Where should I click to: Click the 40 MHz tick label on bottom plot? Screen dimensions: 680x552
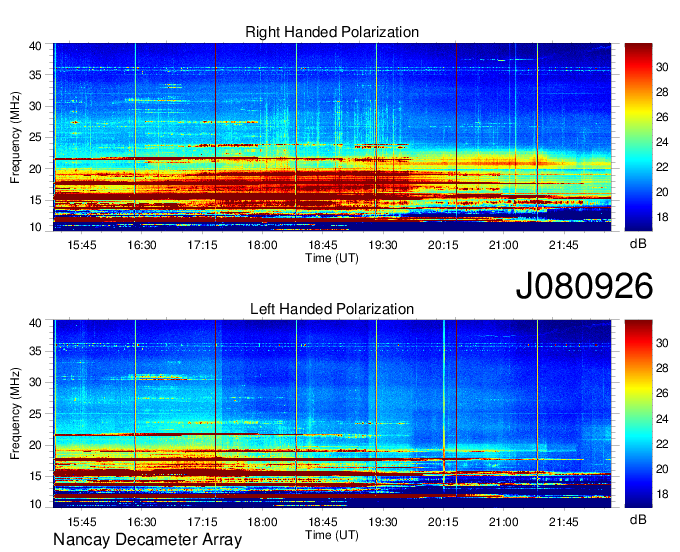tap(35, 323)
